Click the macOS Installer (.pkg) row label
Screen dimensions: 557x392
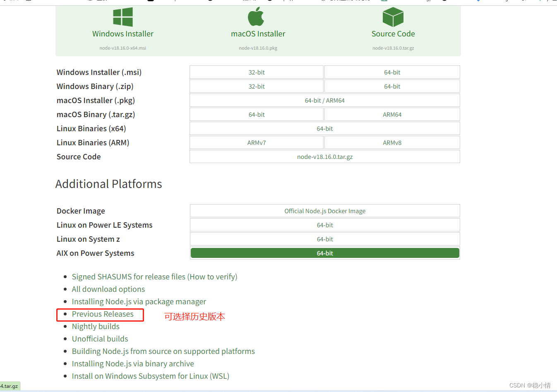[x=96, y=100]
